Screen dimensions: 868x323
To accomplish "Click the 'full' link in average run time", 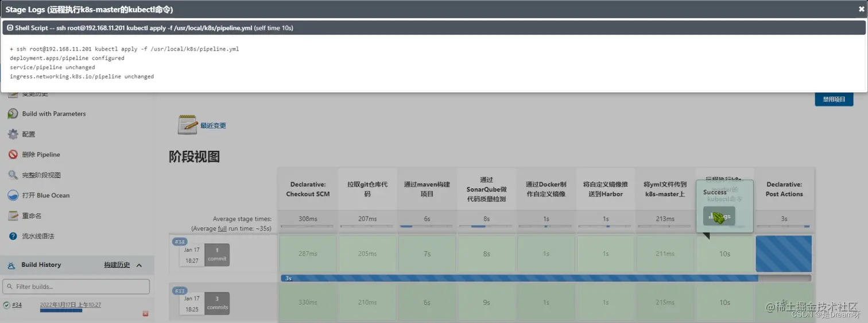I will 222,228.
